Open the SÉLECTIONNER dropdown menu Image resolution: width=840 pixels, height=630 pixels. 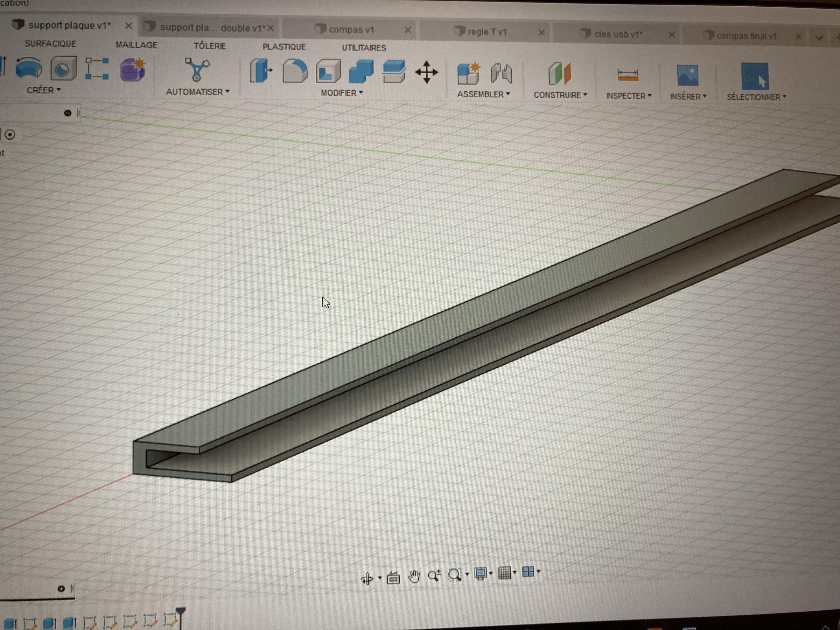coord(756,97)
